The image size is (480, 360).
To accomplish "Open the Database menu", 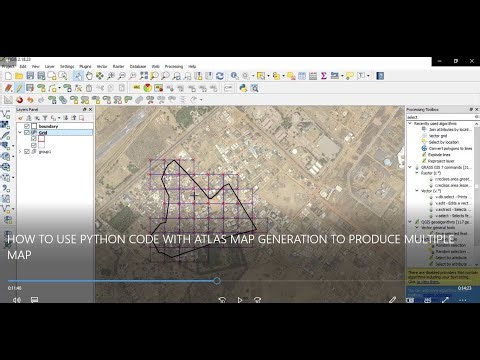I will click(138, 66).
